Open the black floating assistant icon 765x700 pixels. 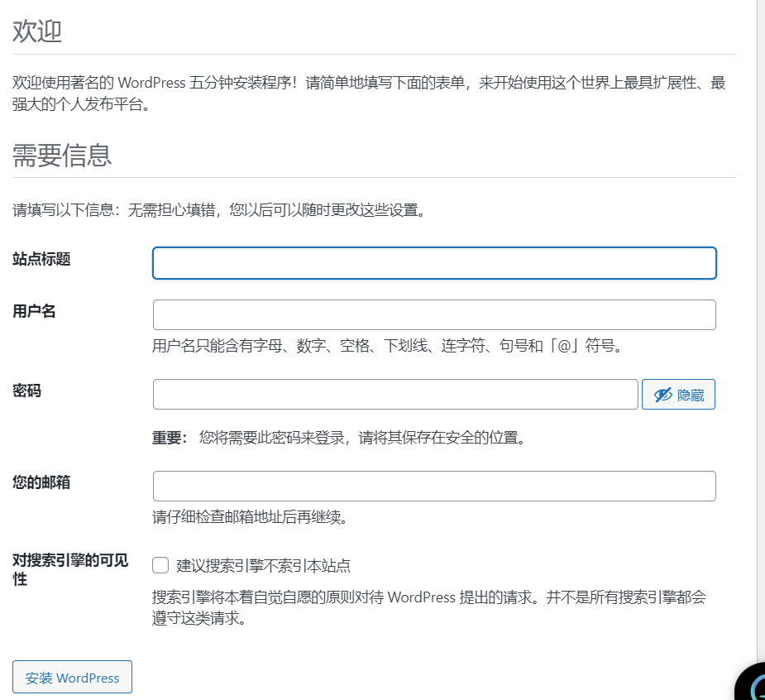tap(753, 683)
